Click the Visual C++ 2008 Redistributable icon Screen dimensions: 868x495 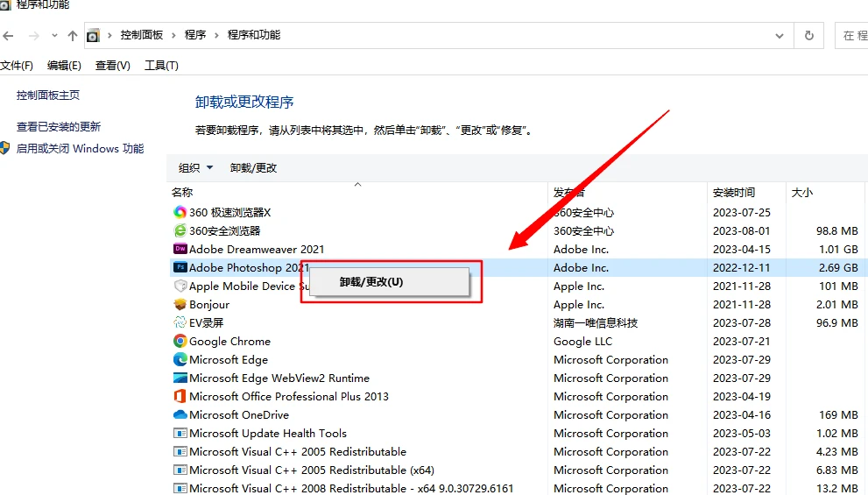180,488
